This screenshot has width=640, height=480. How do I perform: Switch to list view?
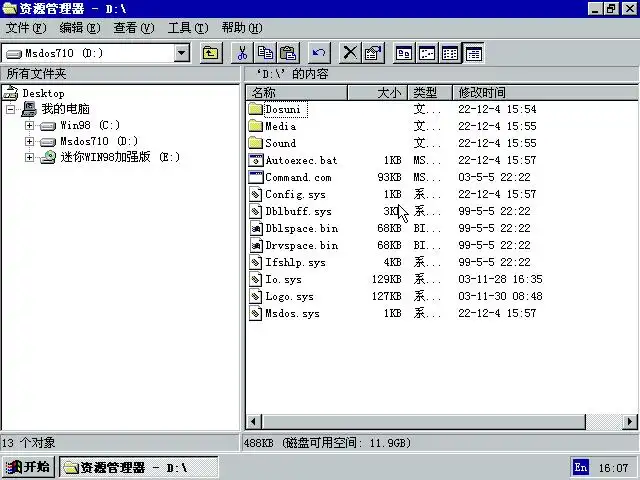(x=450, y=53)
